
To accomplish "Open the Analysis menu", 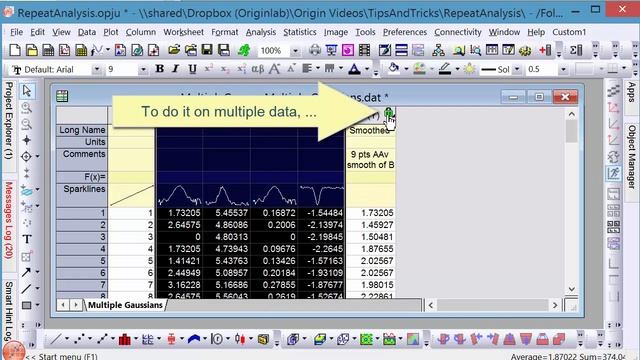I will [x=261, y=32].
